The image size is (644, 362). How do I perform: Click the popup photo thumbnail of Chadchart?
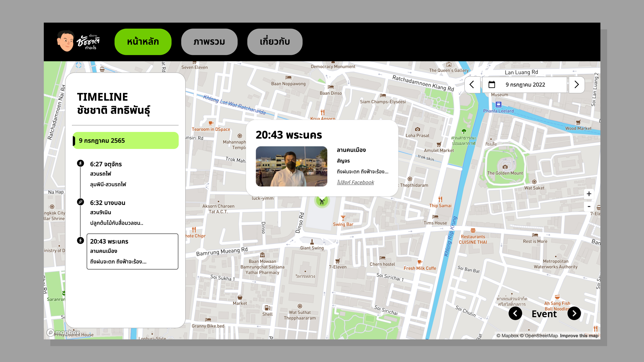pyautogui.click(x=291, y=166)
